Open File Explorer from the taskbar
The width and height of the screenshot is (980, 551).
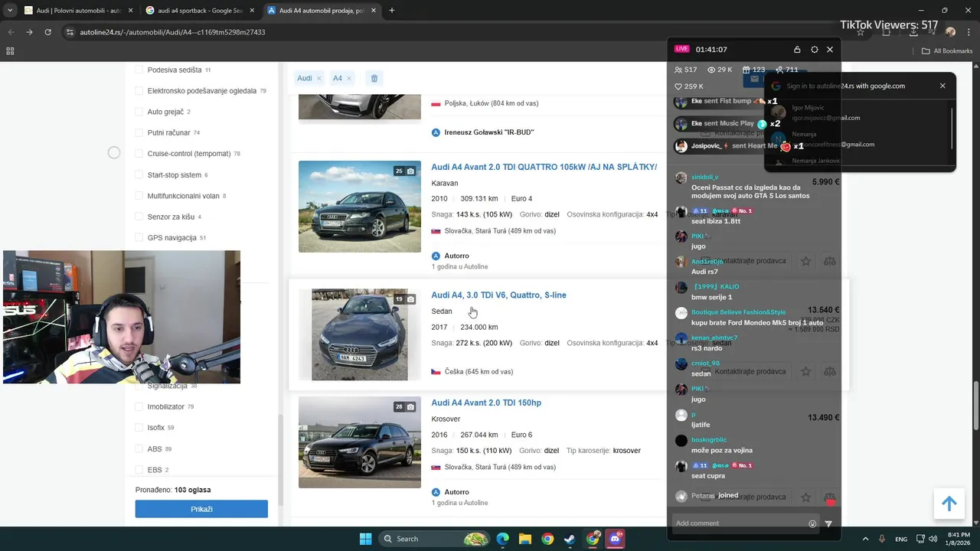tap(524, 539)
